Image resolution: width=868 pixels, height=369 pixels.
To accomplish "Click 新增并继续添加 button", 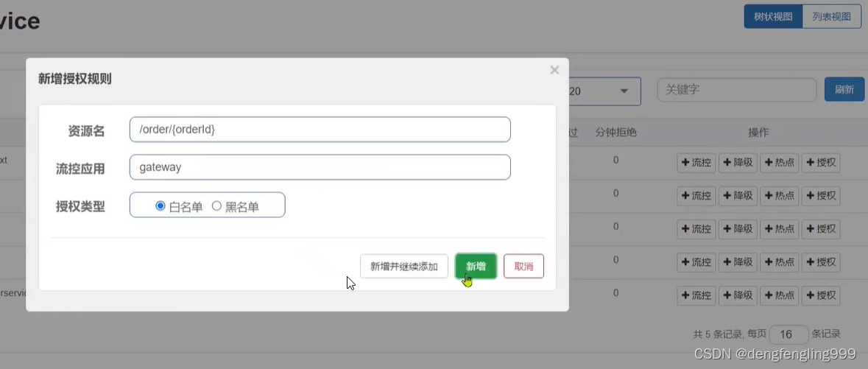I will coord(403,266).
